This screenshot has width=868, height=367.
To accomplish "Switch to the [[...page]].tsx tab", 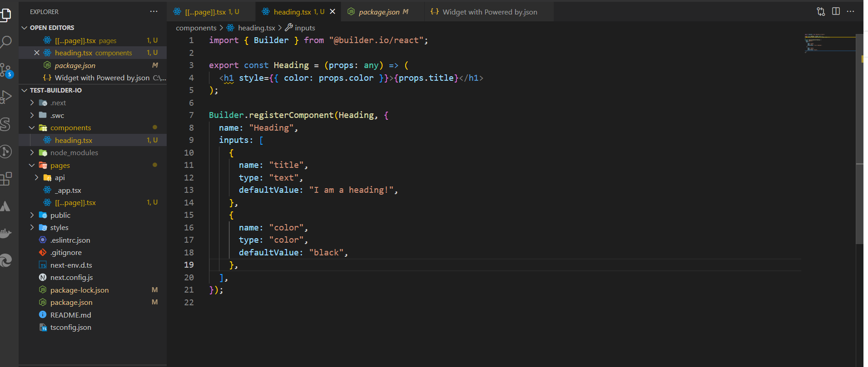I will point(211,12).
